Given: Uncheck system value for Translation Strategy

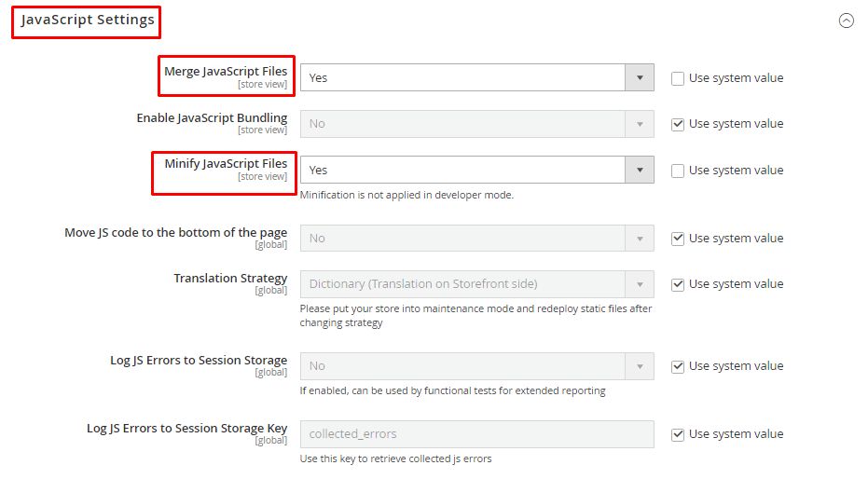Looking at the screenshot, I should point(678,284).
